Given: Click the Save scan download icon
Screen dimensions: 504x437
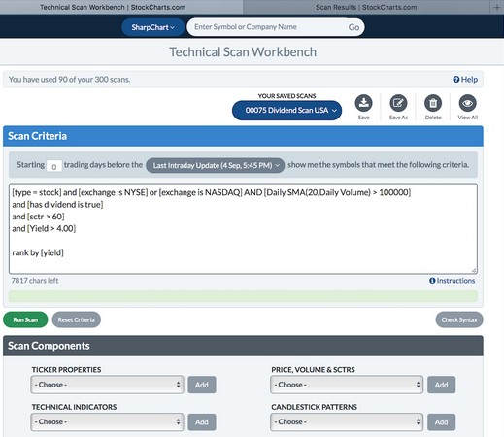Looking at the screenshot, I should tap(363, 103).
